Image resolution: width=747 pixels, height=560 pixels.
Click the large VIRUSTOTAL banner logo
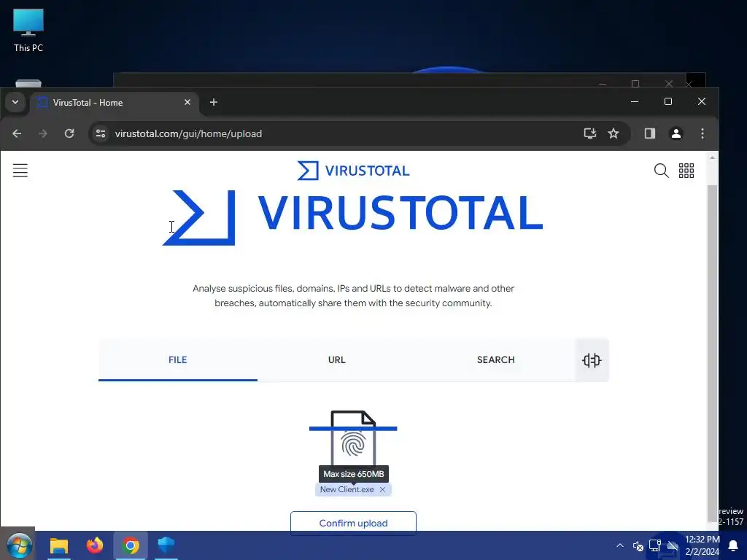point(353,217)
